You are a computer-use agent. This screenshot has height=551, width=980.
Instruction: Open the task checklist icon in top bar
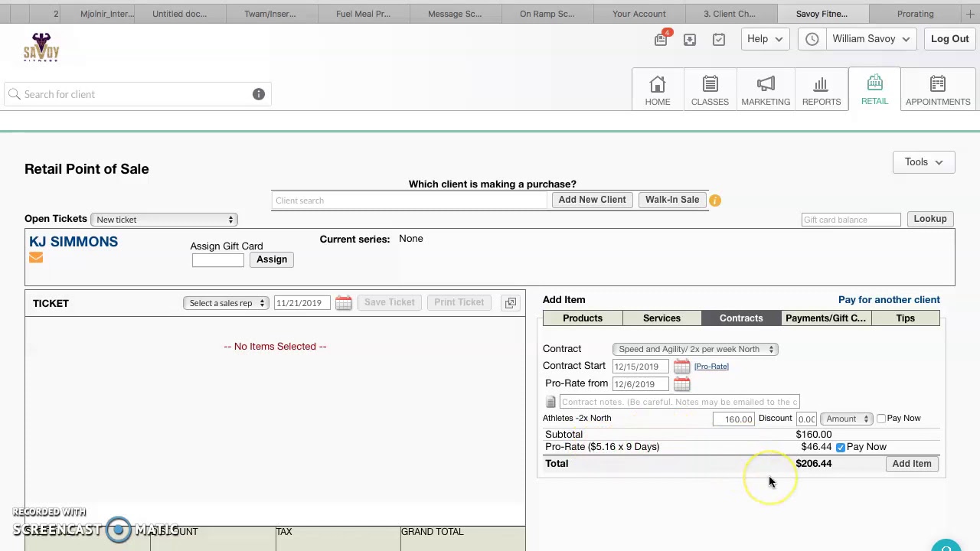(x=719, y=39)
